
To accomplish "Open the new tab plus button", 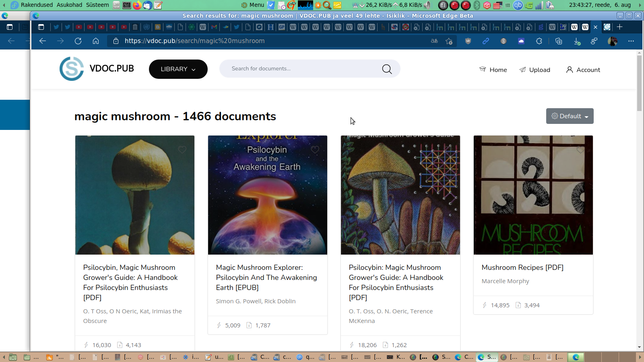I will click(619, 27).
